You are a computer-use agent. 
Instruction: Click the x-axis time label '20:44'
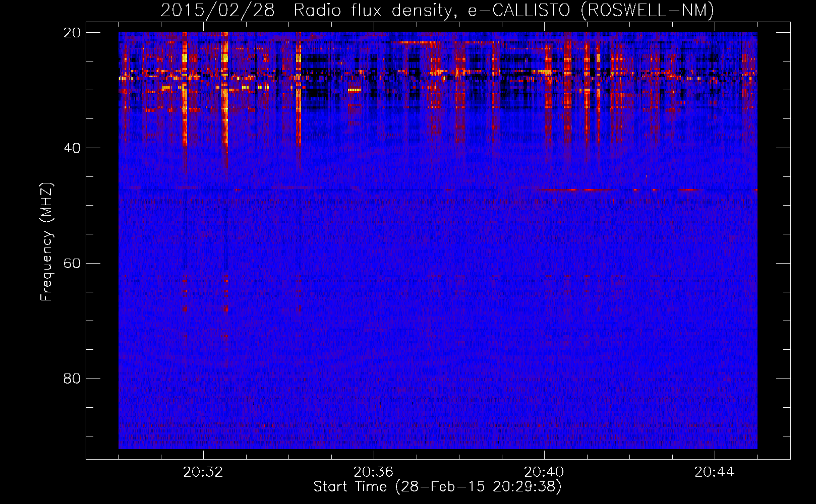715,472
